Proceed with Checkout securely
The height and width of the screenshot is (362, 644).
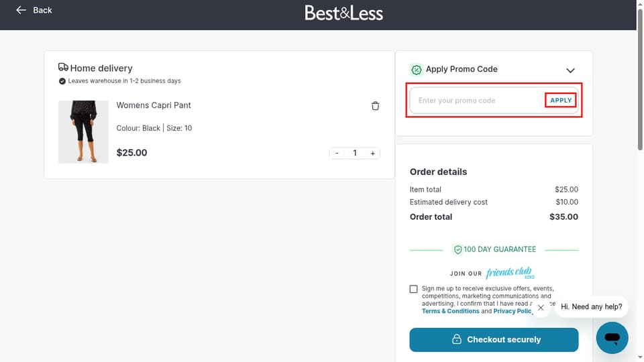click(x=494, y=339)
